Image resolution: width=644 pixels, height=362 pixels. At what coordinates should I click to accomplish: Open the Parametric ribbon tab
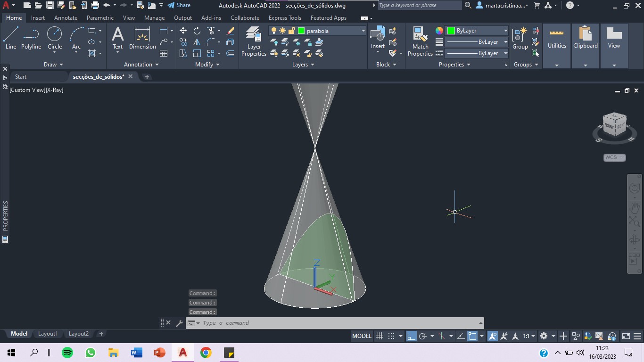point(100,18)
